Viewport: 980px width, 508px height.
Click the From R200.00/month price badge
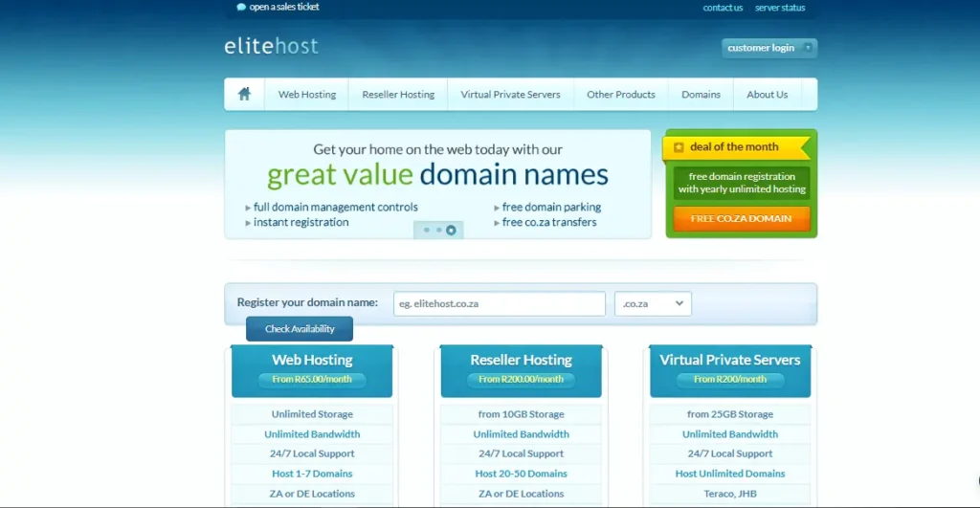point(522,379)
